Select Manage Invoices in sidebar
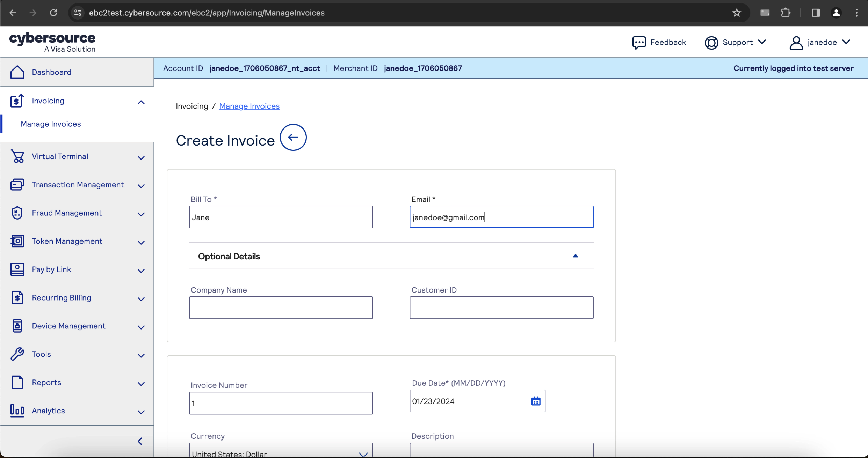The width and height of the screenshot is (868, 458). [x=51, y=124]
